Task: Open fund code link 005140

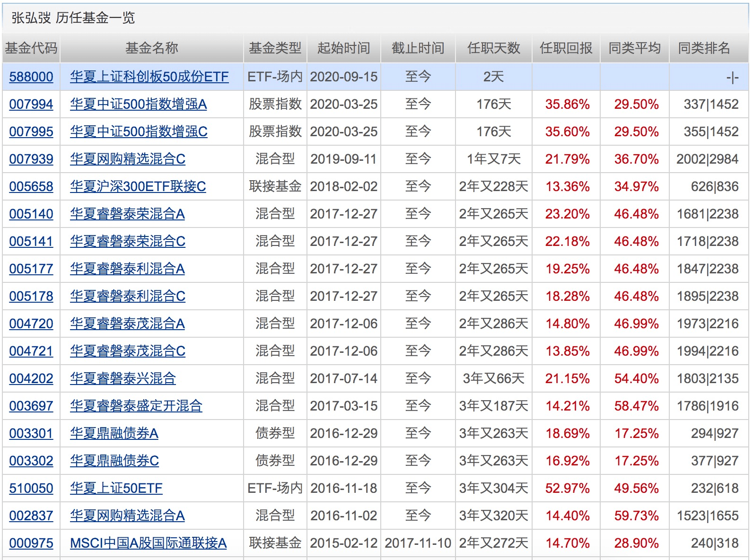Action: click(31, 214)
